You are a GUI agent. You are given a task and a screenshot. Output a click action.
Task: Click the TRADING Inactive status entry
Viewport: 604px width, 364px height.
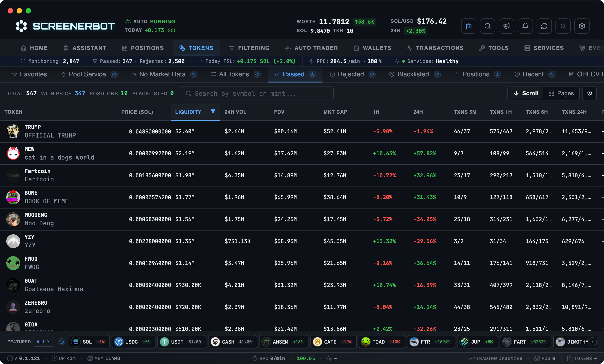click(x=495, y=358)
